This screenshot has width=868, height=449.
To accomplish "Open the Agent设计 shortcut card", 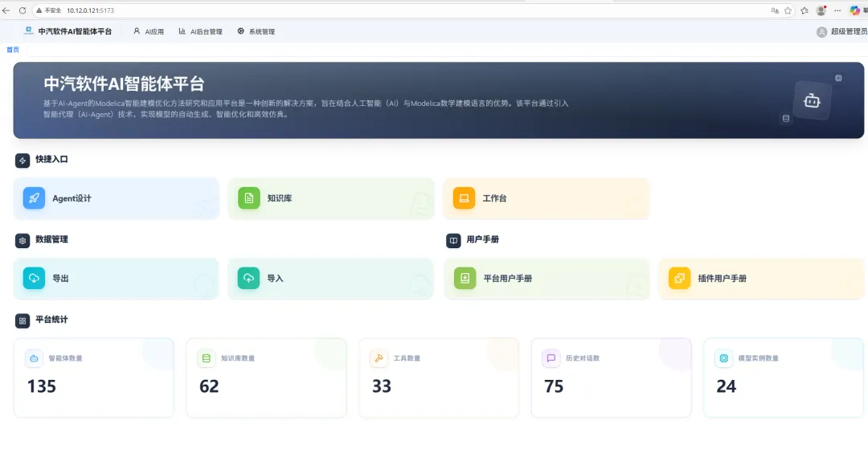I will [x=117, y=198].
